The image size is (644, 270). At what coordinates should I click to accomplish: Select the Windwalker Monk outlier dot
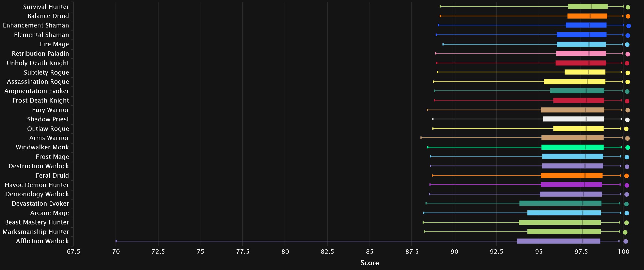point(628,147)
